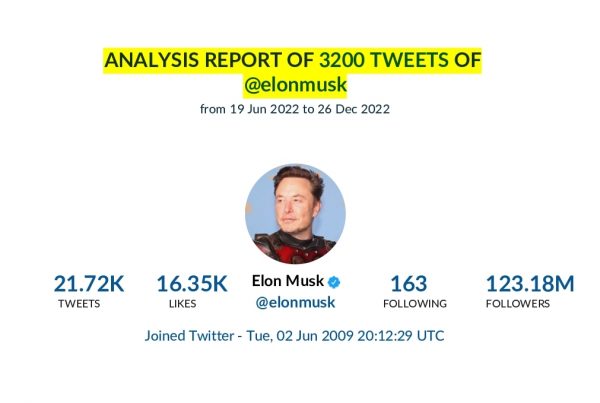This screenshot has width=600, height=403.
Task: Click the highlighted @elonmusk in the title
Action: 295,85
